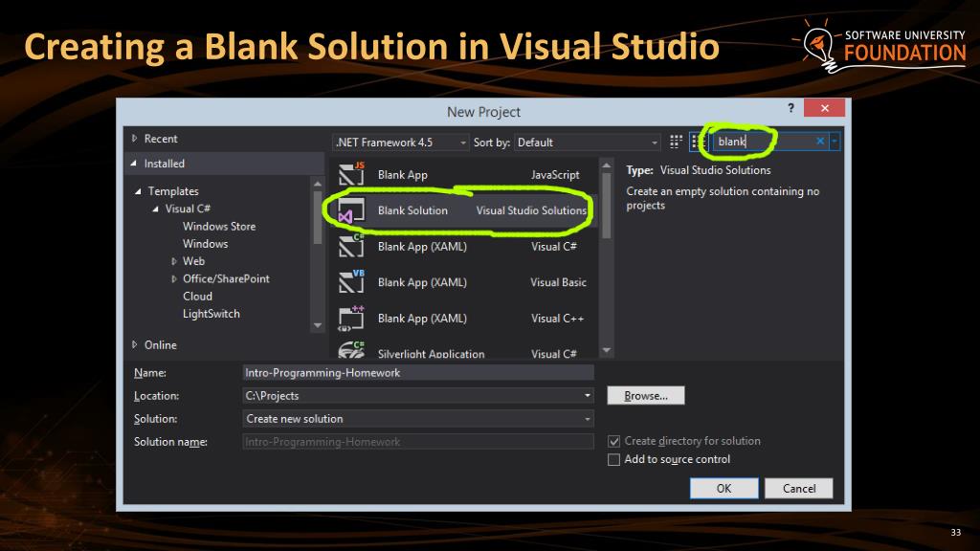Select the JavaScript Blank App template icon
This screenshot has width=980, height=551.
pyautogui.click(x=352, y=174)
